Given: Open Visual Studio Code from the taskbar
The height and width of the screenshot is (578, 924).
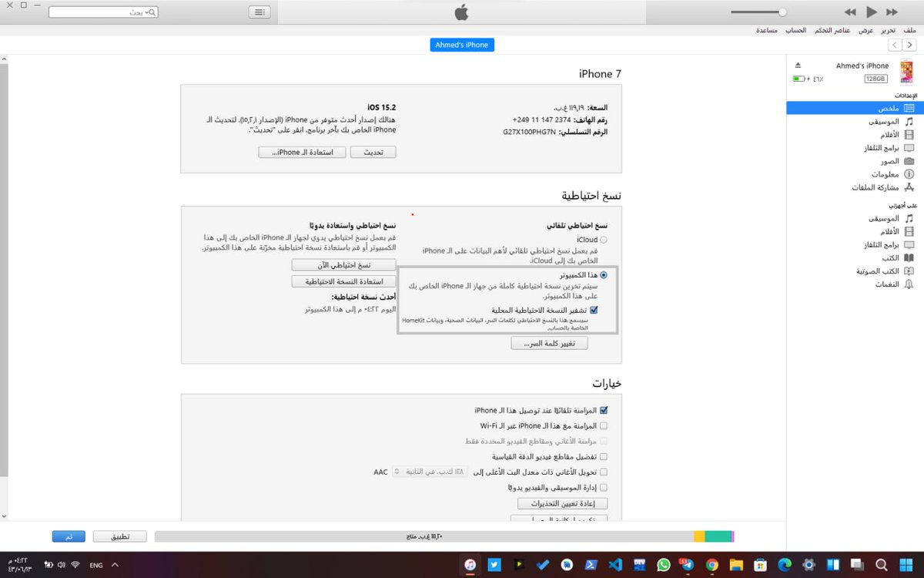Looking at the screenshot, I should 614,565.
